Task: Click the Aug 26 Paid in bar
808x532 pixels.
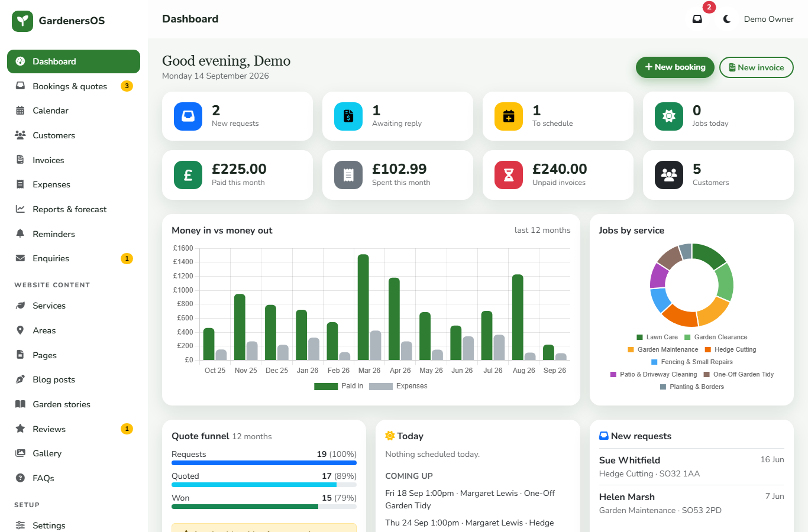Action: pyautogui.click(x=518, y=317)
